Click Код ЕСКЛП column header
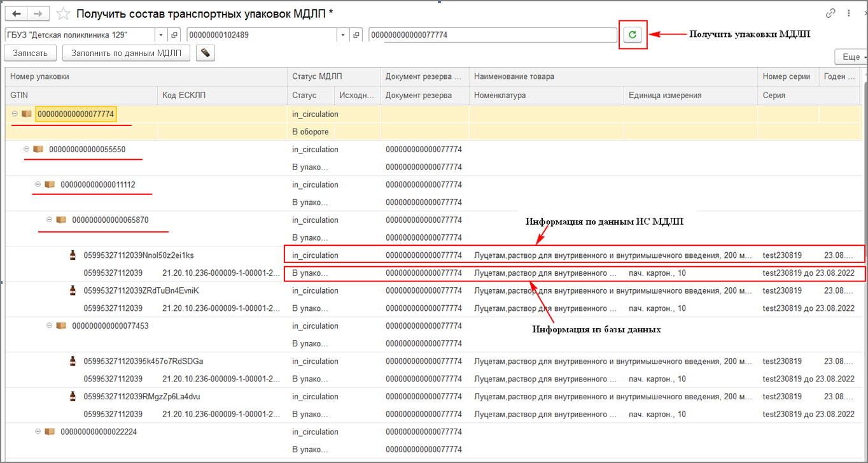This screenshot has height=463, width=868. [x=222, y=96]
